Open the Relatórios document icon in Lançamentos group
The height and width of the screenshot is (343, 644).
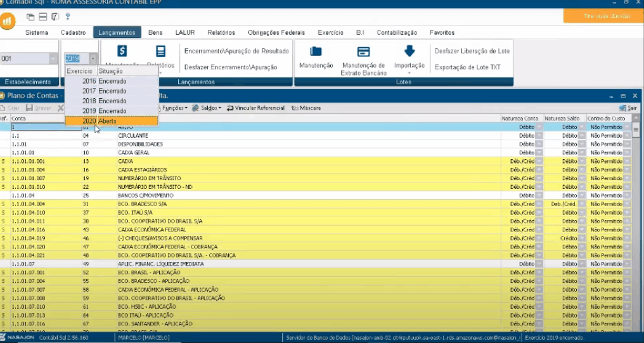pos(160,51)
